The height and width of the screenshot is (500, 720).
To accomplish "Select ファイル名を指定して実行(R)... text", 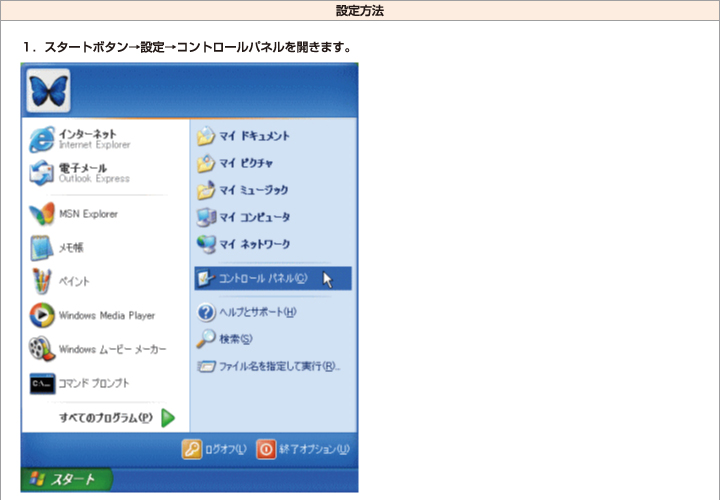I will click(x=280, y=366).
